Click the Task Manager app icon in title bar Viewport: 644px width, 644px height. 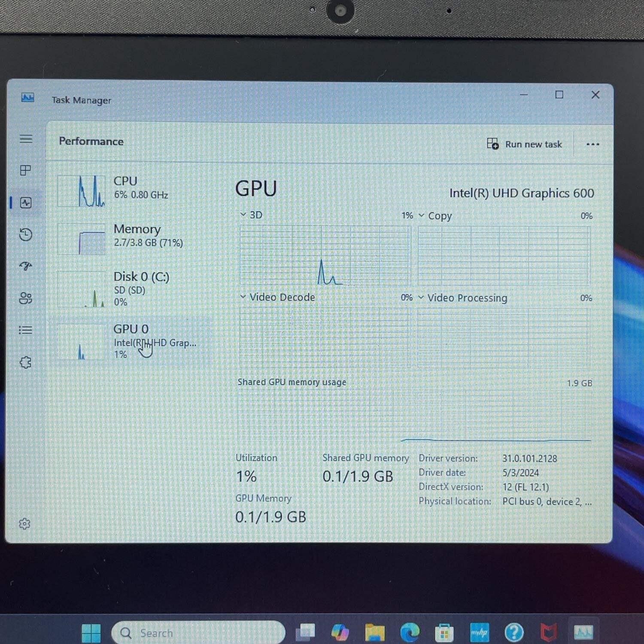tap(27, 97)
